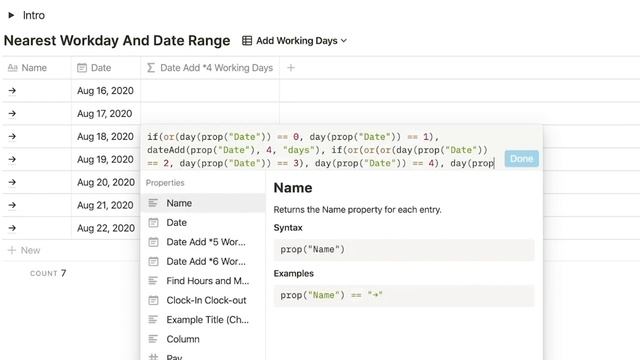Screen dimensions: 640x360
Task: Click the text icon beside Find Hours
Action: point(153,281)
